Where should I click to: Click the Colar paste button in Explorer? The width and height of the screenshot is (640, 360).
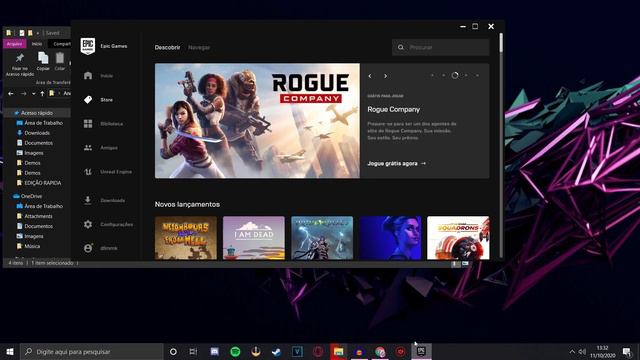click(x=60, y=61)
